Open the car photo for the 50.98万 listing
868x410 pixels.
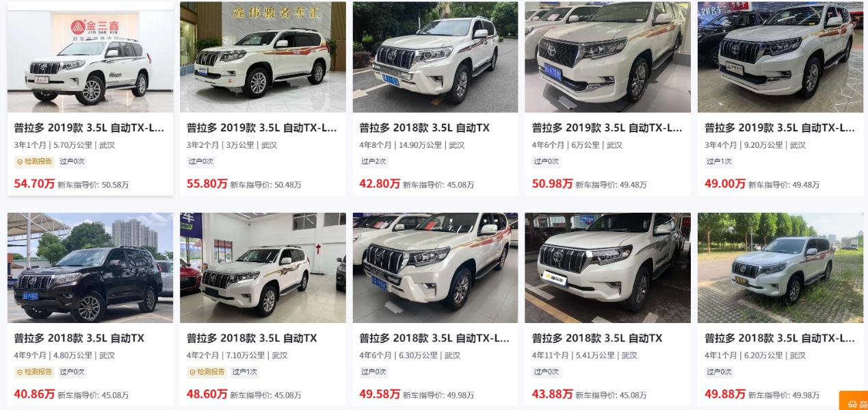(607, 57)
